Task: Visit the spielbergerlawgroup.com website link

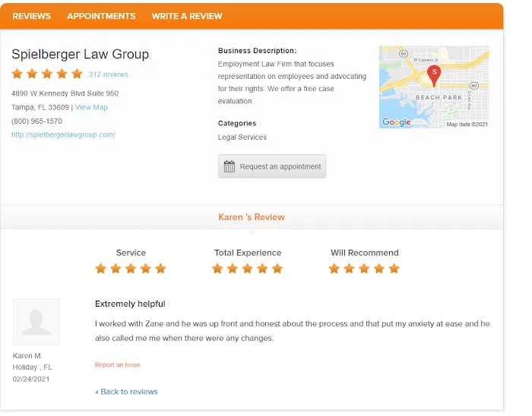Action: tap(63, 135)
